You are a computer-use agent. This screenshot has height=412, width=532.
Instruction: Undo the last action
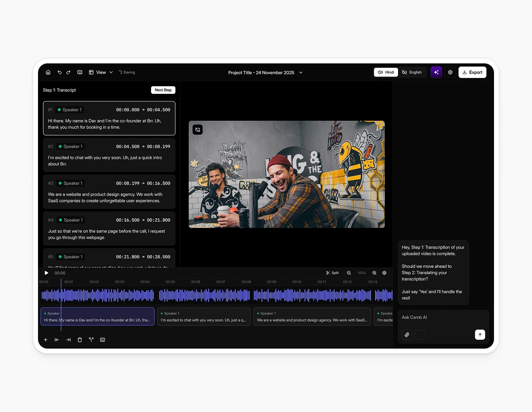pos(59,72)
